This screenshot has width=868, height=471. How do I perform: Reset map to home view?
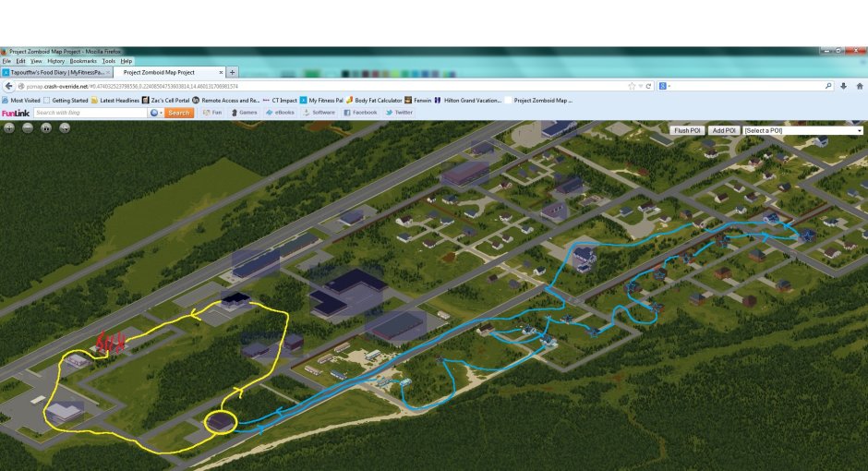46,127
